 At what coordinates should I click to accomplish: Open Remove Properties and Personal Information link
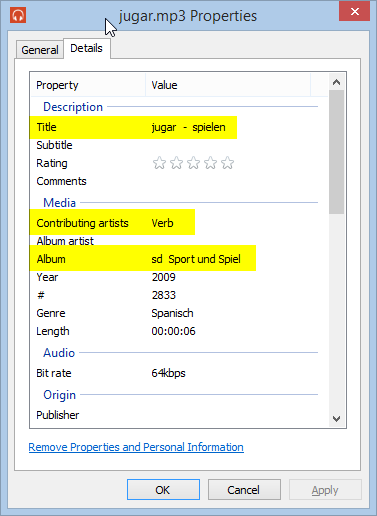(136, 447)
